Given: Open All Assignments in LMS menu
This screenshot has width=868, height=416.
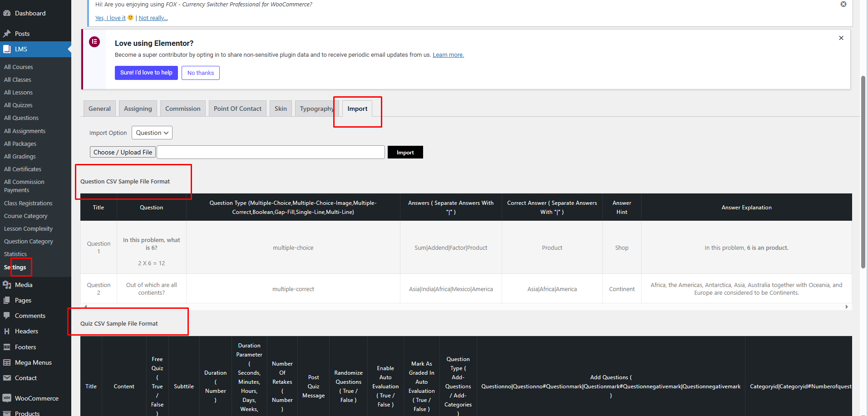Looking at the screenshot, I should [25, 131].
